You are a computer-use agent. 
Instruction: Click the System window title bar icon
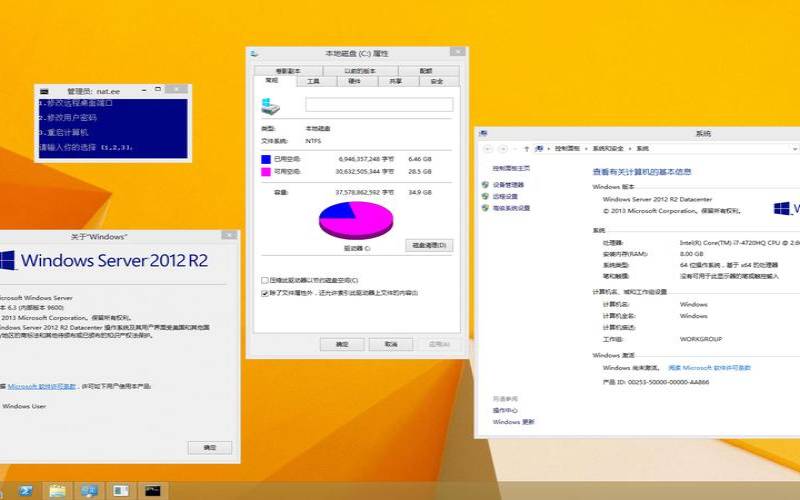[483, 133]
